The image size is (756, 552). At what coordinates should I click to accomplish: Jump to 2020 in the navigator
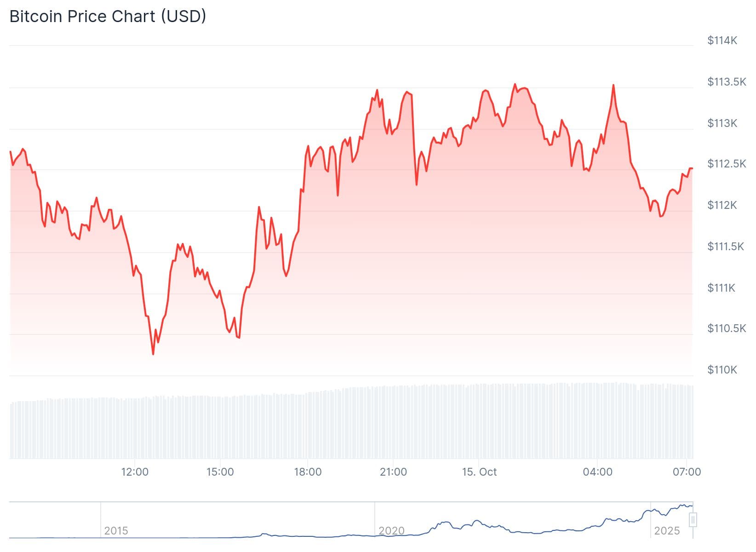[x=391, y=531]
